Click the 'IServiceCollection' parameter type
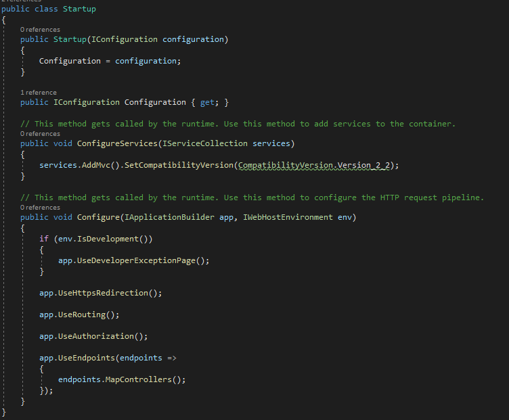The width and height of the screenshot is (509, 420). (205, 143)
